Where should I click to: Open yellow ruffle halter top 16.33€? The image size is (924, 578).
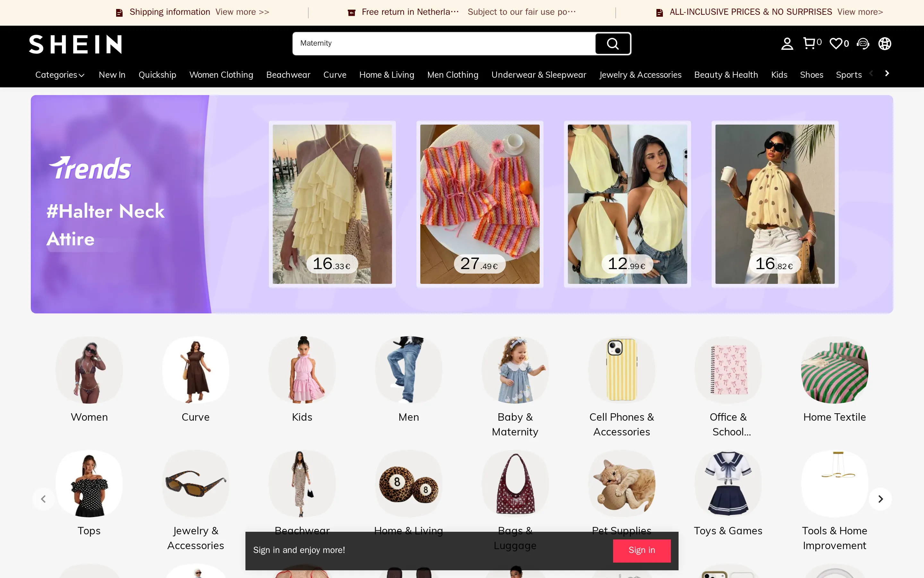(332, 204)
